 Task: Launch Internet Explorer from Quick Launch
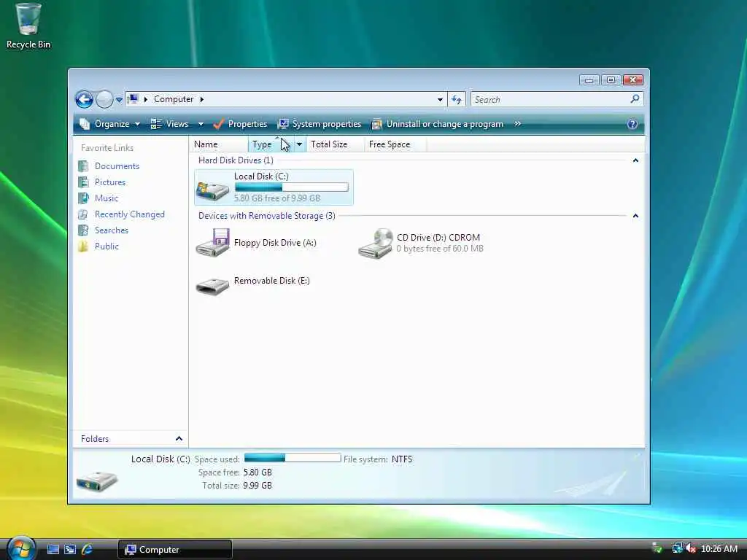pos(88,550)
